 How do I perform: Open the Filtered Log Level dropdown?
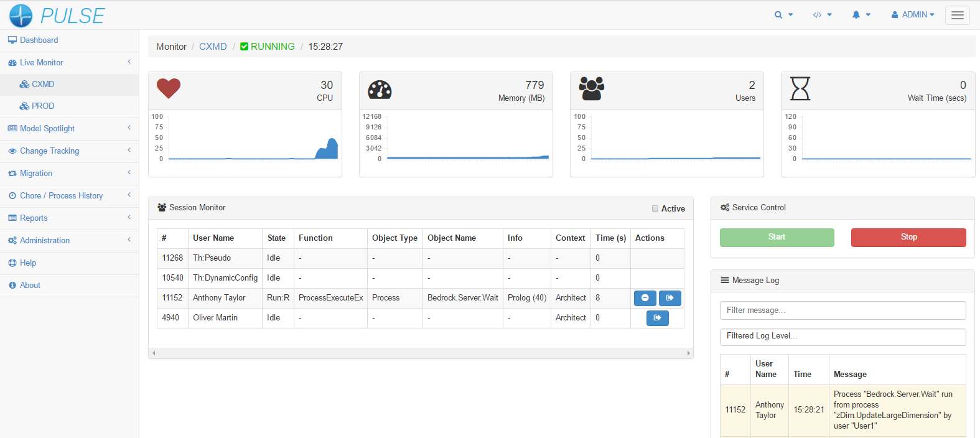(842, 336)
